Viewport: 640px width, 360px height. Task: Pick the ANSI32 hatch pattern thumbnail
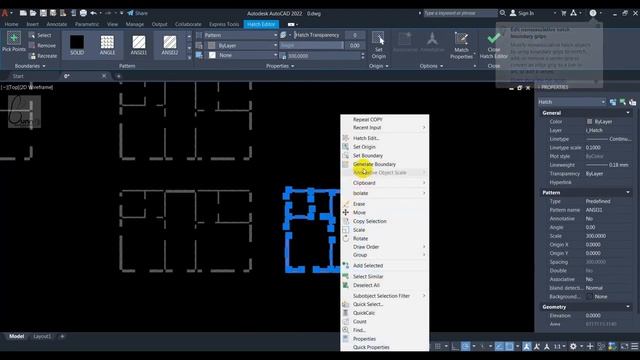(x=170, y=42)
